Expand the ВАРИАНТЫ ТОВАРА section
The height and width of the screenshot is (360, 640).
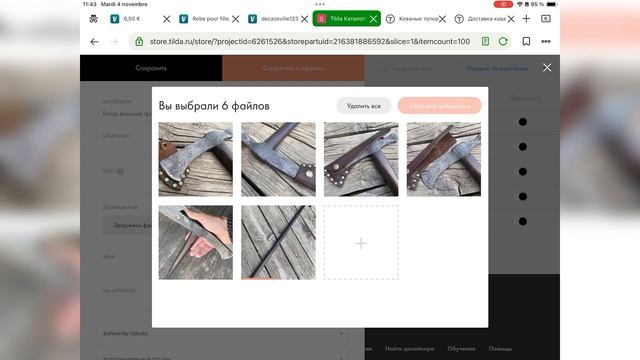222,333
